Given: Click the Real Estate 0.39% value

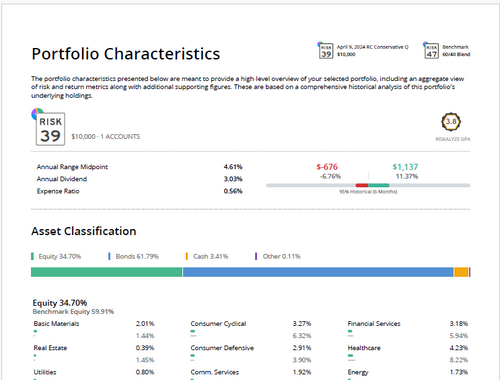Looking at the screenshot, I should tap(145, 348).
